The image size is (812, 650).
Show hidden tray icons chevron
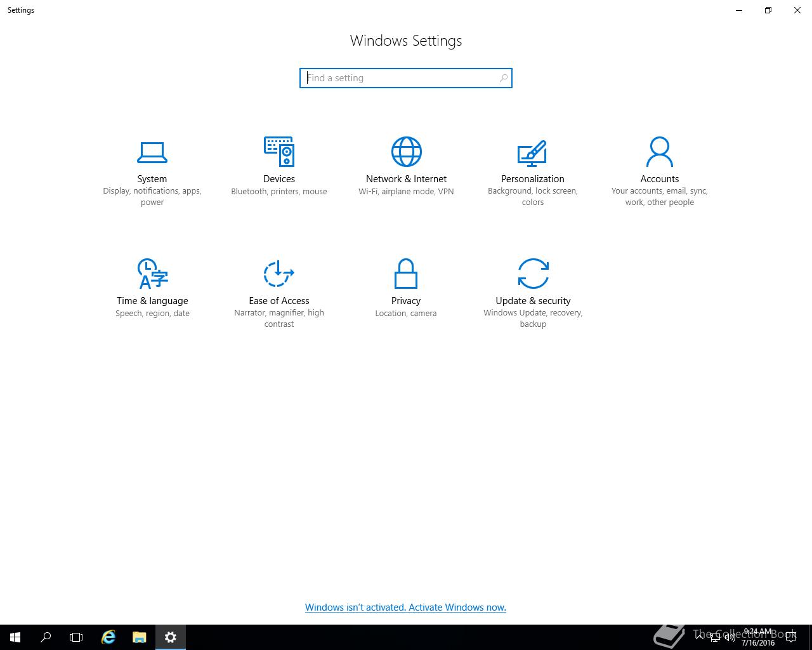(700, 637)
